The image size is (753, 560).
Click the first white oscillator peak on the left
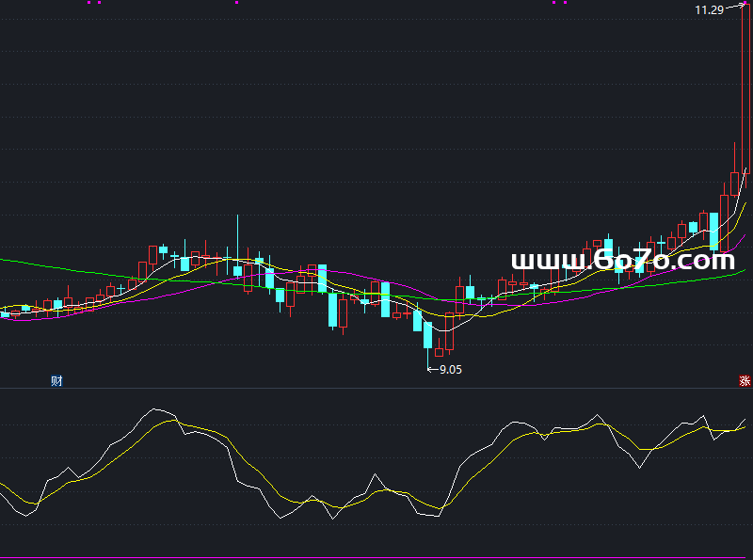[155, 410]
